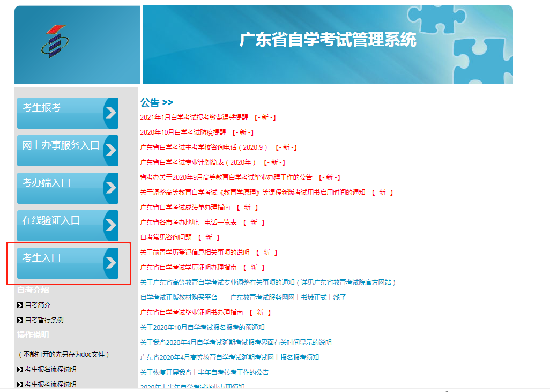Open 关于2020年10月自学考试报名报考的预通知
This screenshot has height=392, width=550.
click(x=202, y=327)
